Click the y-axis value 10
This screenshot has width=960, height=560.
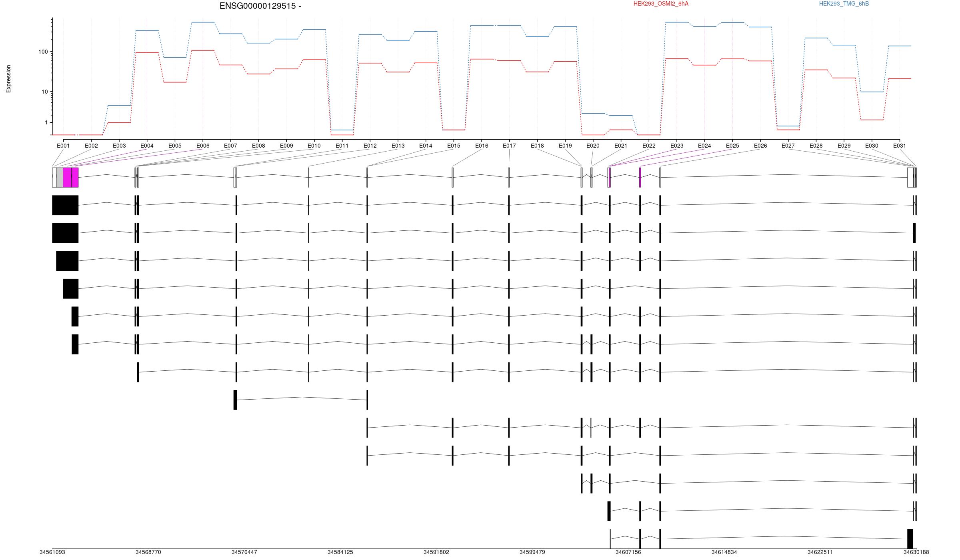44,92
